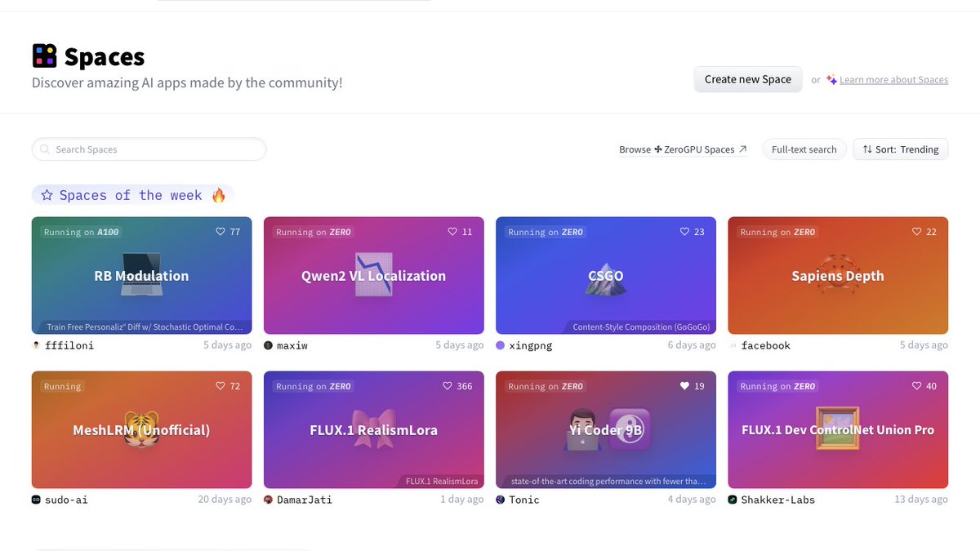Visit the fffiloni profile link
980x551 pixels.
[x=70, y=345]
